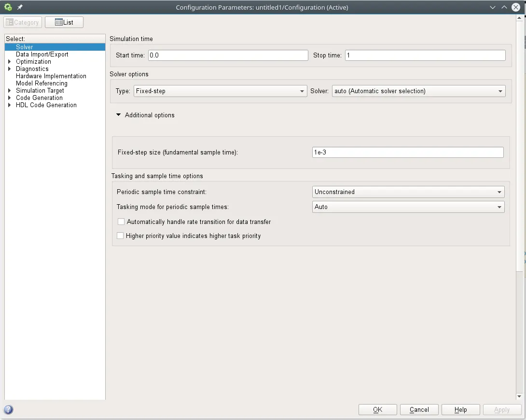Image resolution: width=526 pixels, height=420 pixels.
Task: Select Optimization in the category list
Action: point(34,62)
